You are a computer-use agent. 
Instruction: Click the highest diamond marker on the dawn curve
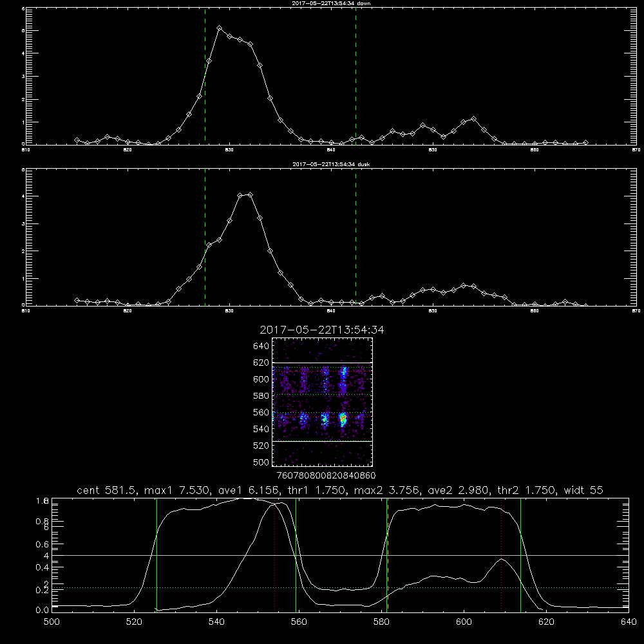[x=220, y=28]
